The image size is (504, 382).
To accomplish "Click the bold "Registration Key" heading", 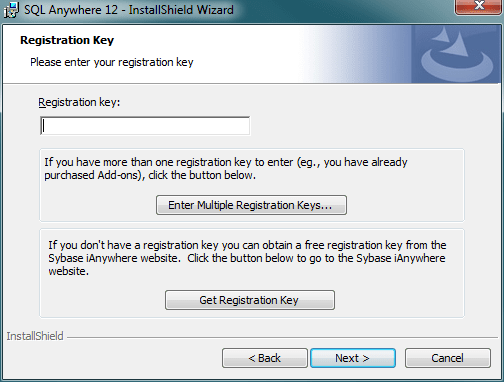I will 67,40.
